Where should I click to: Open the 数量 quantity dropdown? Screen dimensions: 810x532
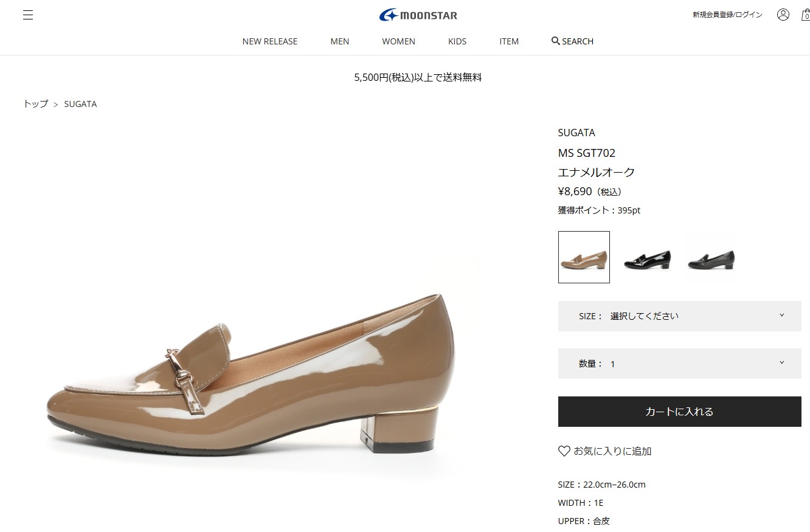coord(679,364)
